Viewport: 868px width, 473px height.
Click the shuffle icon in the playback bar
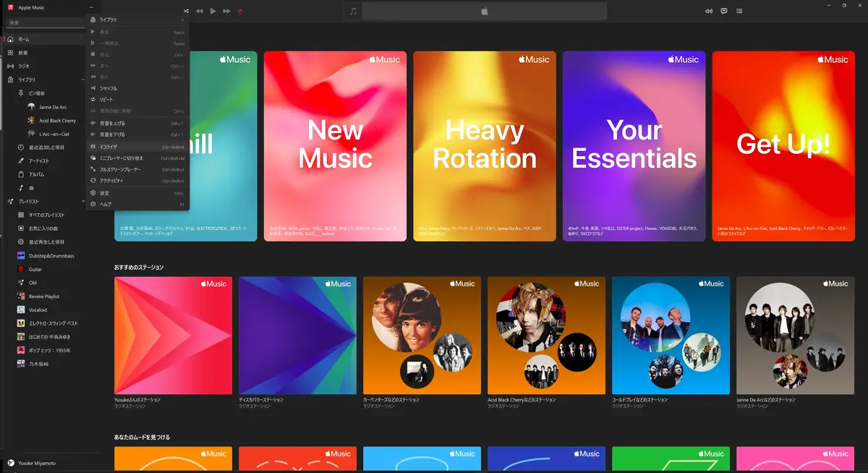point(187,11)
